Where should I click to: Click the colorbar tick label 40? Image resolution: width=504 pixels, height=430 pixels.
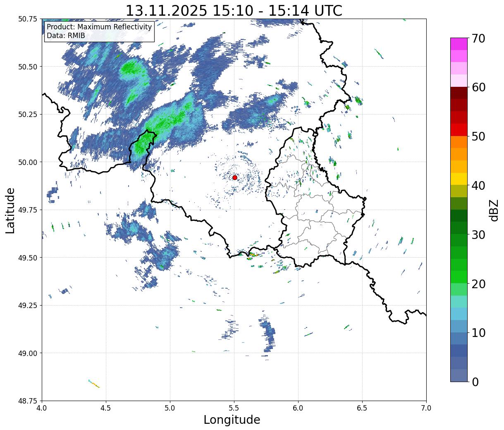pyautogui.click(x=478, y=185)
